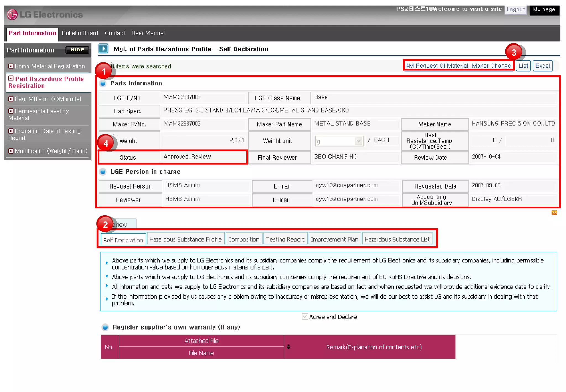Click the Homo.Material Registration bullet icon
This screenshot has height=392, width=566.
(x=11, y=66)
